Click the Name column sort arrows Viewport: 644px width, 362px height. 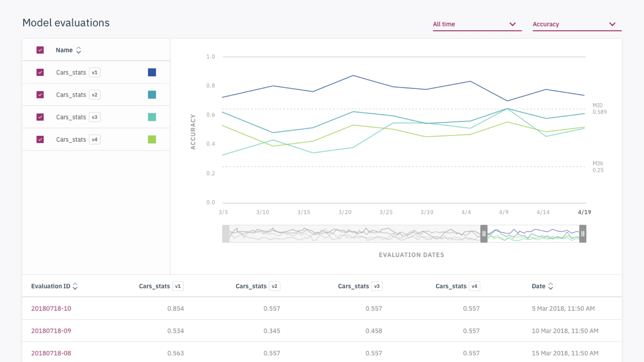tap(78, 50)
